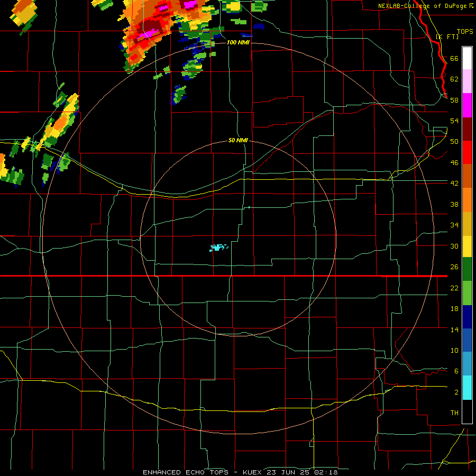The height and width of the screenshot is (476, 476).
Task: Click the magenta legend swatch
Action: [x=467, y=105]
